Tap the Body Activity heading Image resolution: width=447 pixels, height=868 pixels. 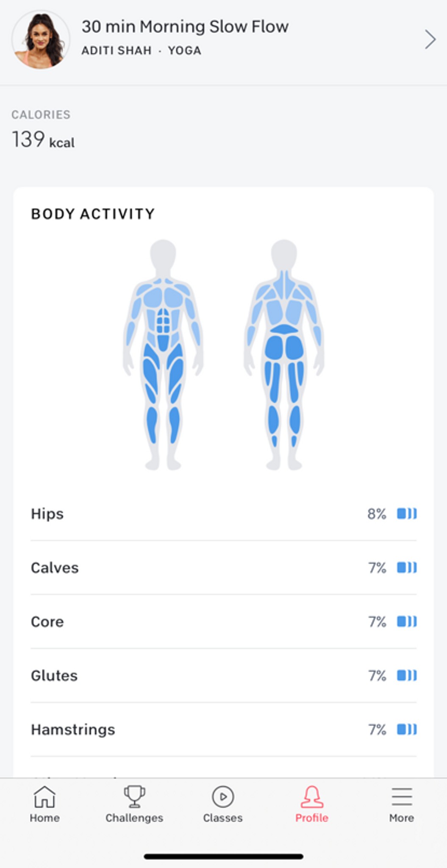(x=93, y=214)
